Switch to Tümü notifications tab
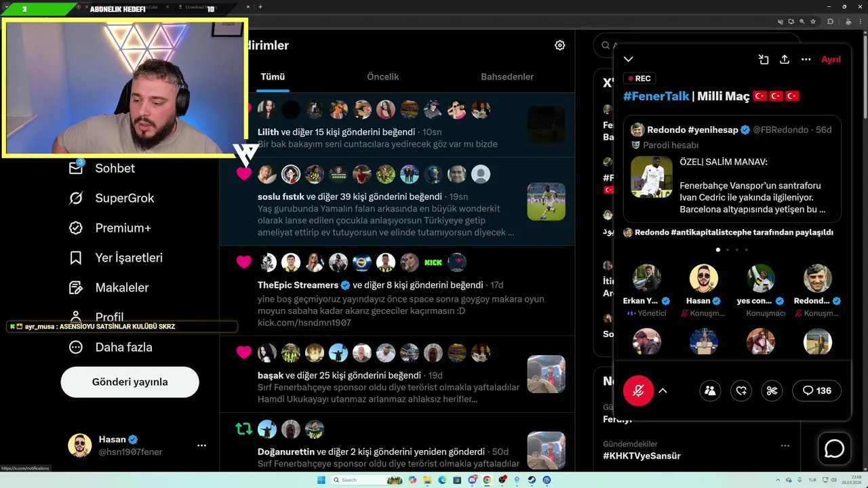 (x=273, y=77)
